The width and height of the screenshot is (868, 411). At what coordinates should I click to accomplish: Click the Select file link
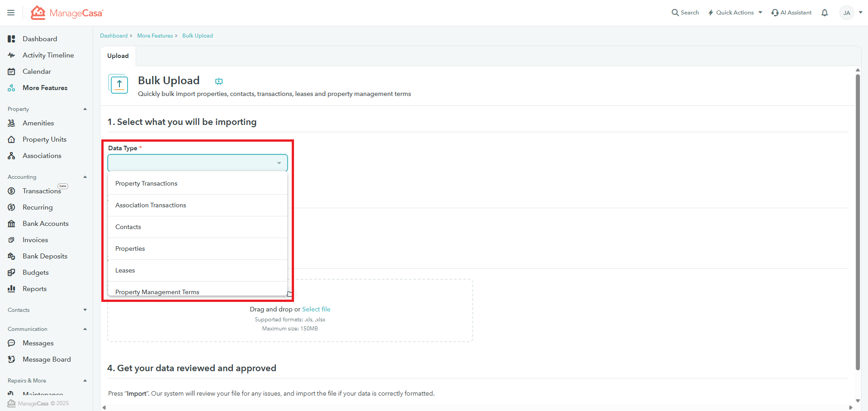(316, 309)
